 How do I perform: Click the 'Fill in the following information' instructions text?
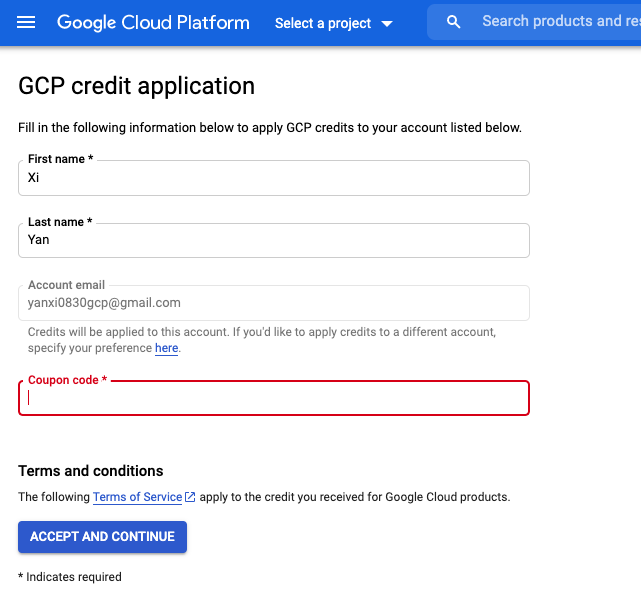(x=270, y=128)
